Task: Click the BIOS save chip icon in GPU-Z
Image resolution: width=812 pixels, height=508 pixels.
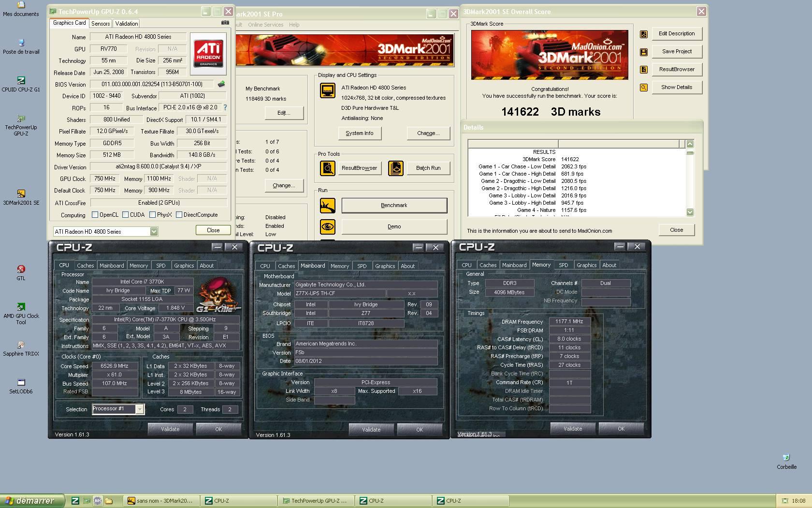Action: [221, 84]
